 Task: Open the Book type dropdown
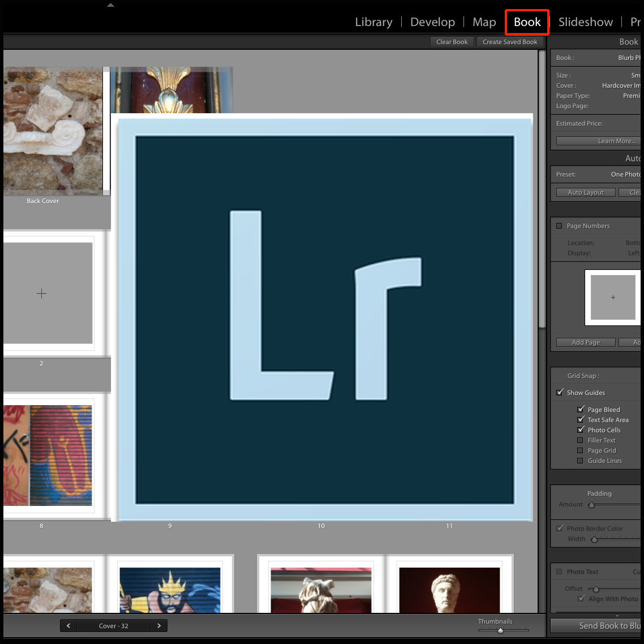click(x=628, y=58)
